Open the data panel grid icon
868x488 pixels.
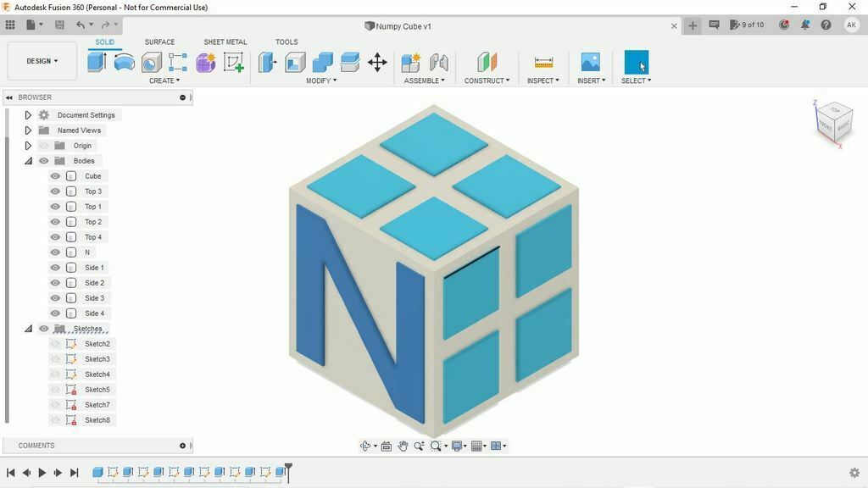tap(10, 25)
